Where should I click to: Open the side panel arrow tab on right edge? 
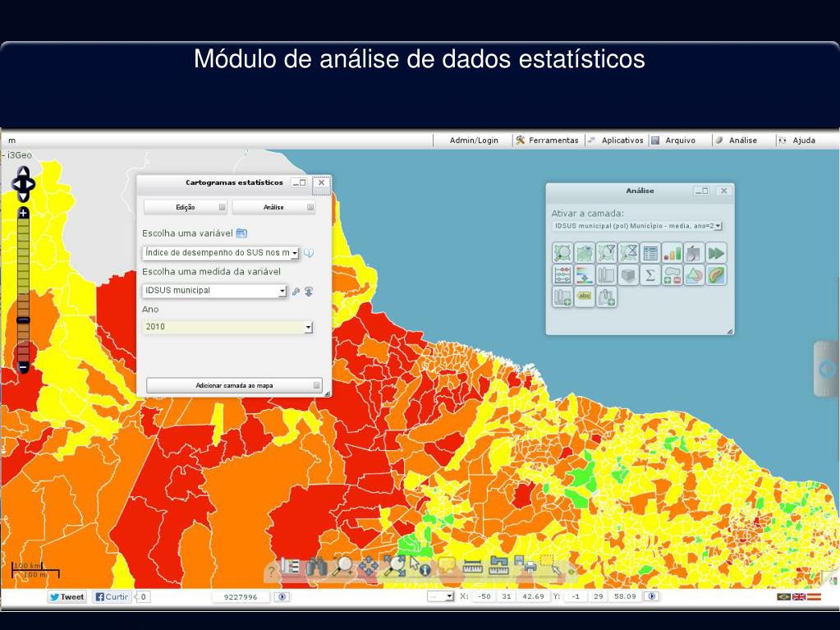point(827,369)
